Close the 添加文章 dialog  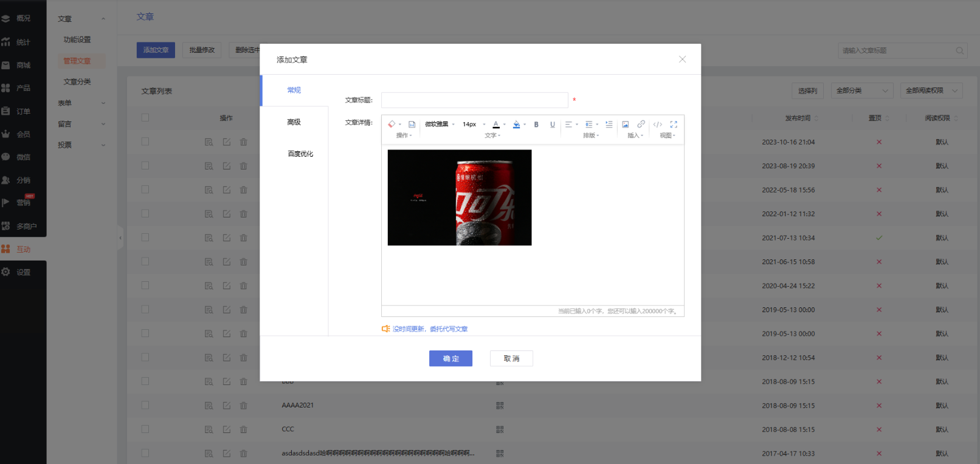click(682, 59)
